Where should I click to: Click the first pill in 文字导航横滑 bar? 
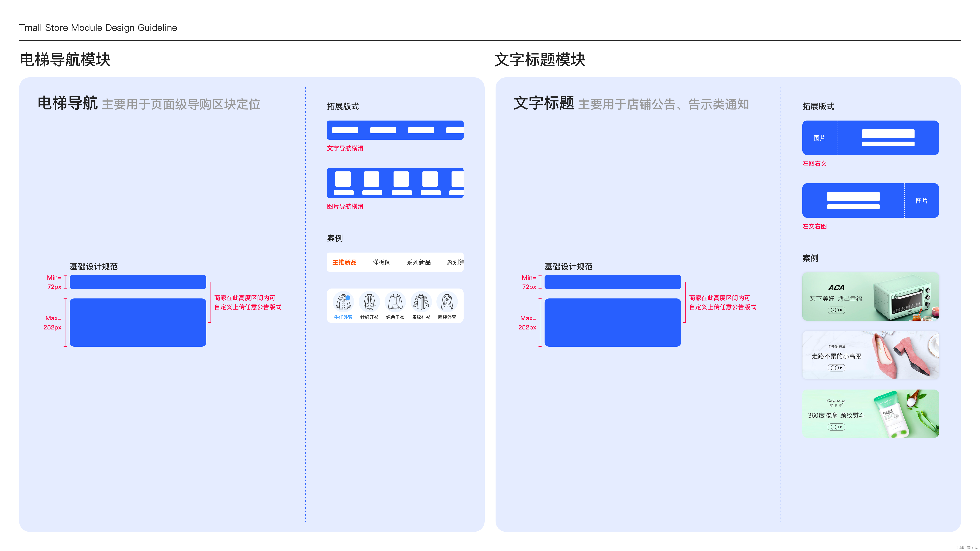tap(345, 130)
